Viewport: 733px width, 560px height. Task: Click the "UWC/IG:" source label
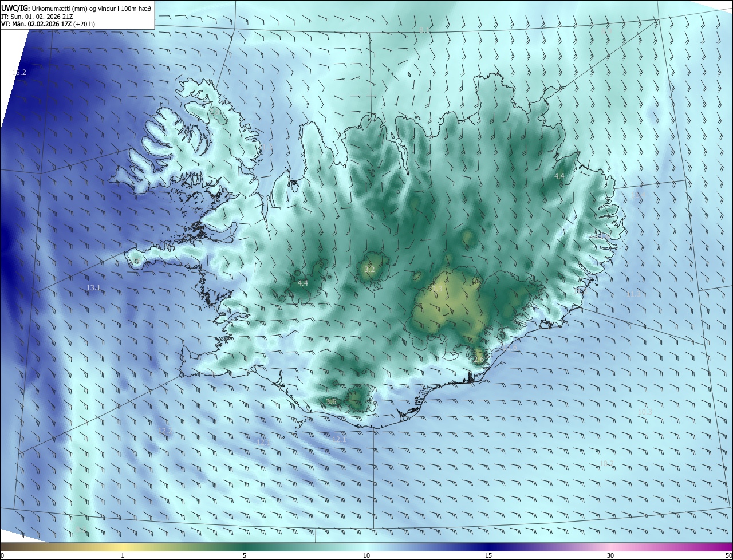pos(15,7)
